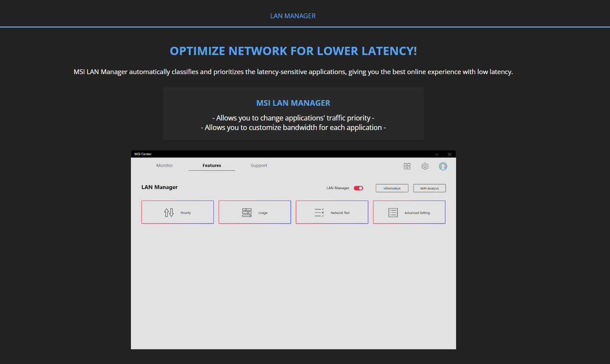This screenshot has height=364, width=610.
Task: Click the blue MSI LAN MANAGER subheading
Action: point(293,103)
